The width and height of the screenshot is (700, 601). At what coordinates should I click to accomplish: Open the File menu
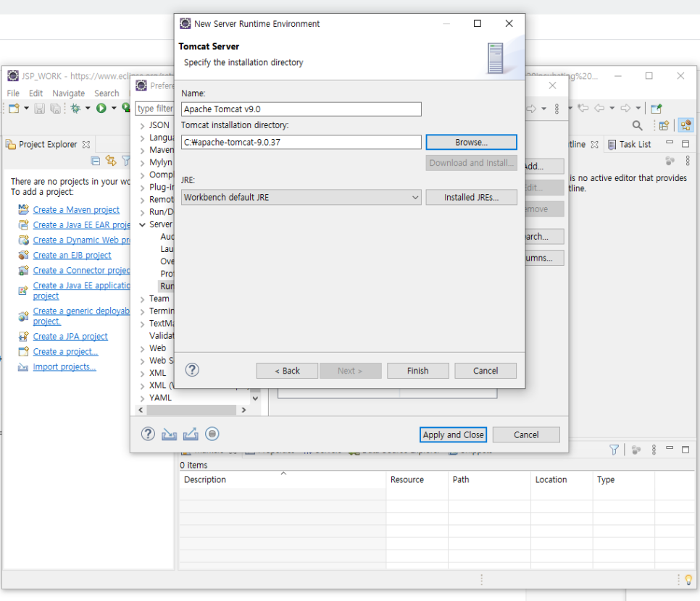click(x=13, y=93)
